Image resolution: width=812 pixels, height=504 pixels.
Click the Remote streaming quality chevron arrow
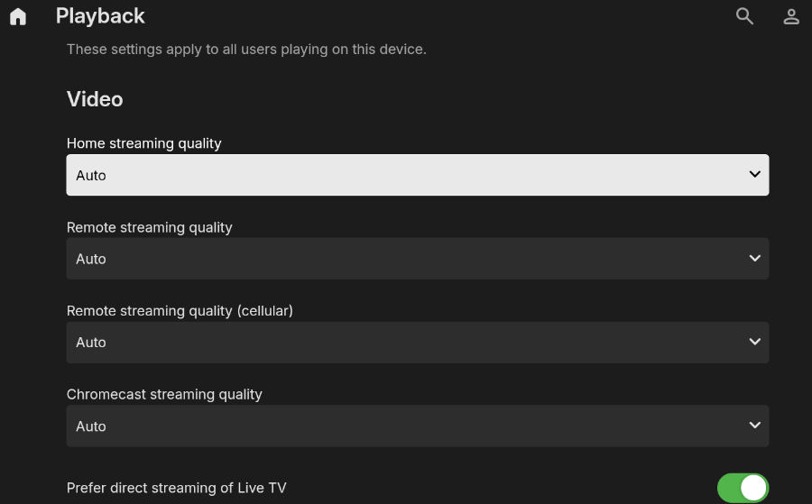tap(755, 258)
